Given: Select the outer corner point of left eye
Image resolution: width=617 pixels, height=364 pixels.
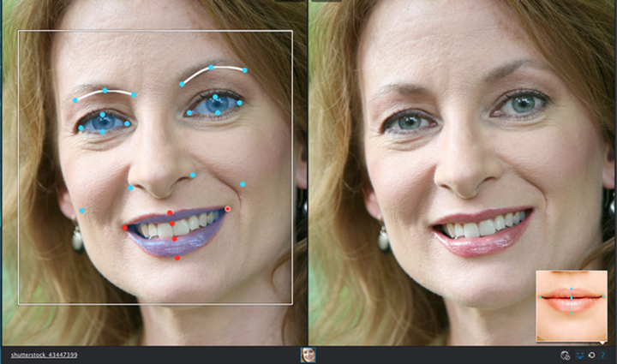Looking at the screenshot, I should coord(80,128).
